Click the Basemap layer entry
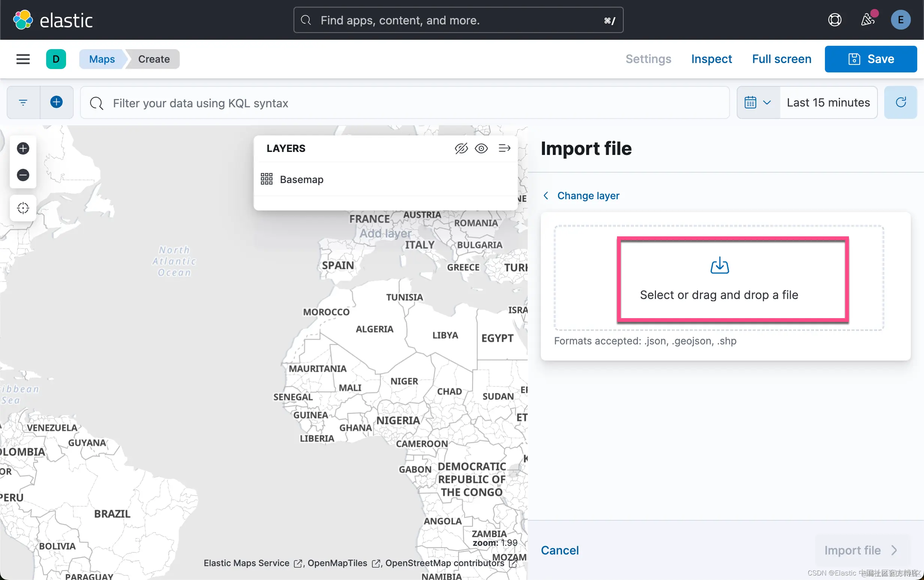Screen dimensions: 924x580 [x=301, y=180]
